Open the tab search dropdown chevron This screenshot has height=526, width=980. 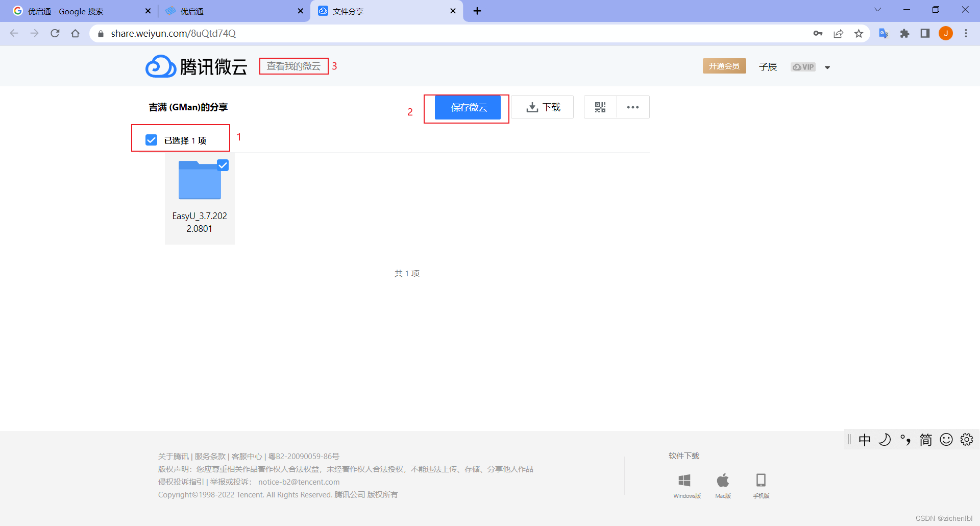pyautogui.click(x=877, y=10)
